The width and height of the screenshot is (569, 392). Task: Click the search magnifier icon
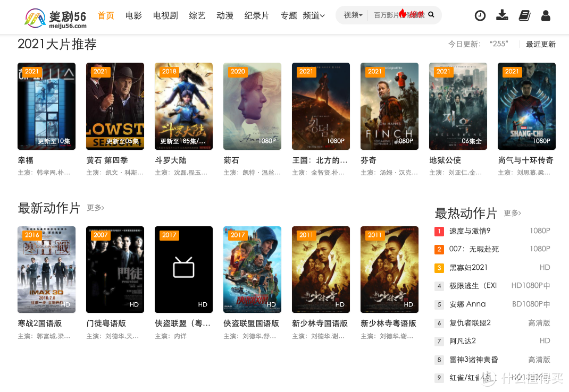431,15
